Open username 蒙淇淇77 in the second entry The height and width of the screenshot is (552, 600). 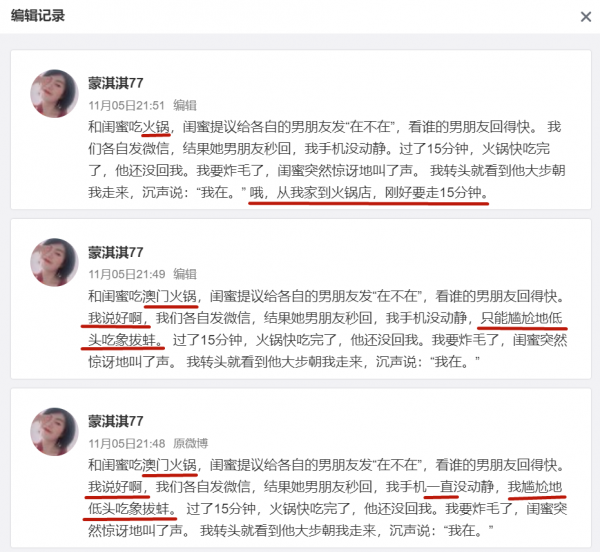click(116, 252)
